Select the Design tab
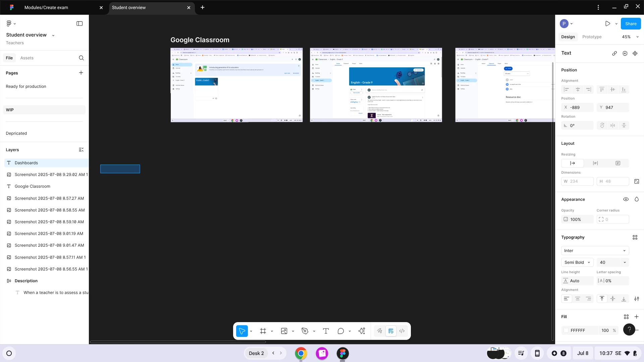 [568, 37]
